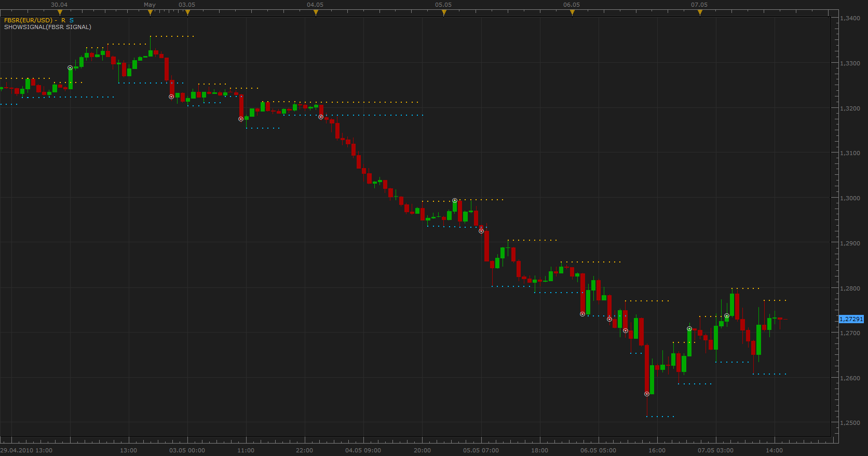Click the 14:00 time axis label
This screenshot has height=456, width=868.
click(x=775, y=450)
